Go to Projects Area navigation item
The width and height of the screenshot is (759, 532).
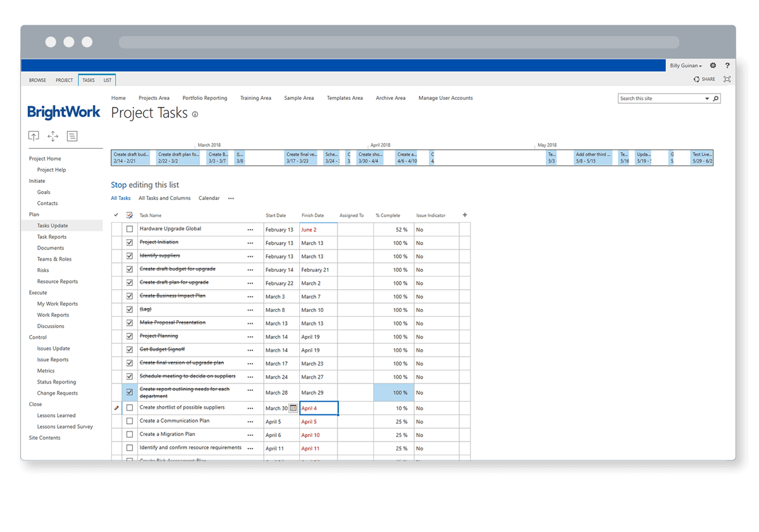[154, 98]
